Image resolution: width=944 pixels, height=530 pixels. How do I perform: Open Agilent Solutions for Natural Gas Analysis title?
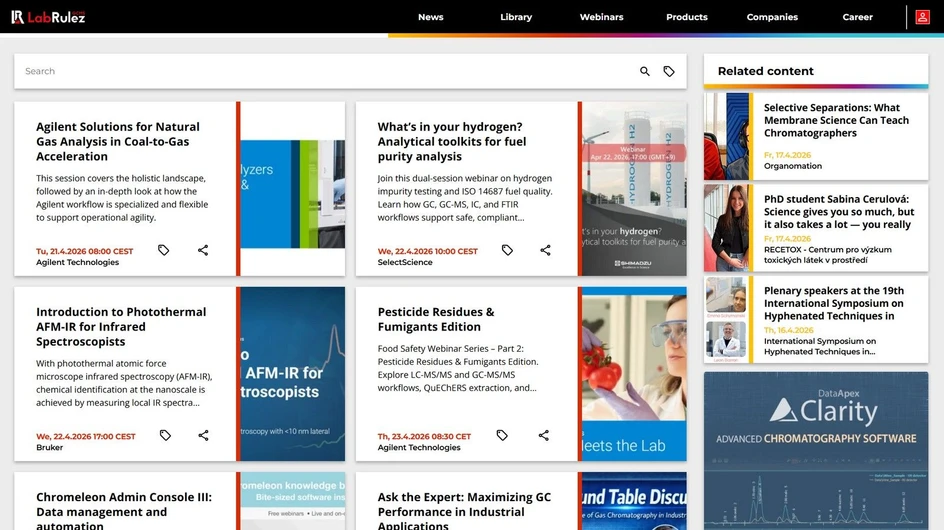click(118, 142)
